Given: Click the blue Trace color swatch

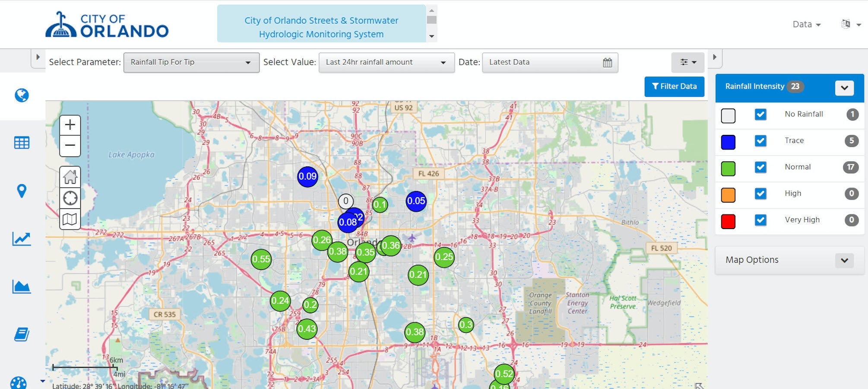Looking at the screenshot, I should [x=728, y=142].
